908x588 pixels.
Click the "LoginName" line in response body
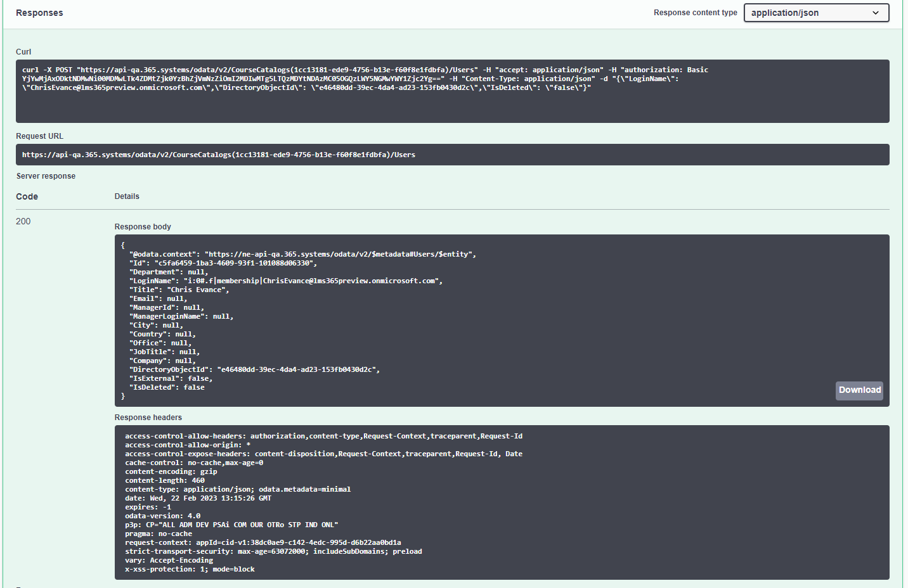(x=286, y=281)
